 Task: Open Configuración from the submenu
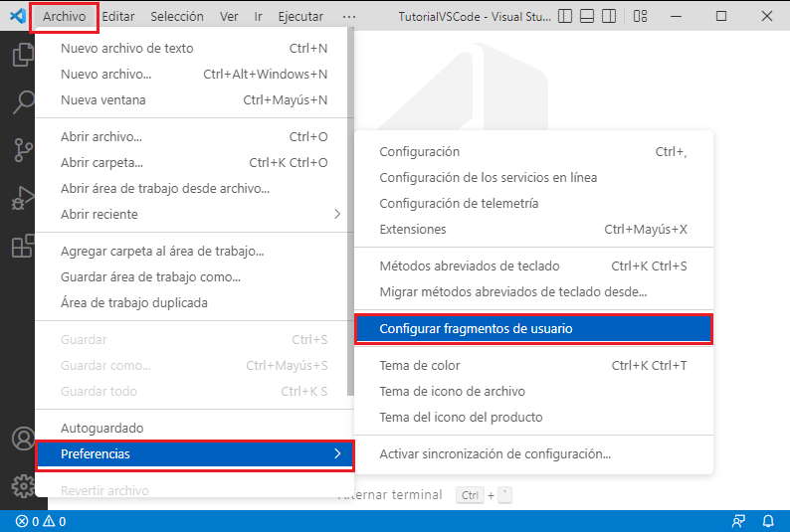tap(533, 152)
